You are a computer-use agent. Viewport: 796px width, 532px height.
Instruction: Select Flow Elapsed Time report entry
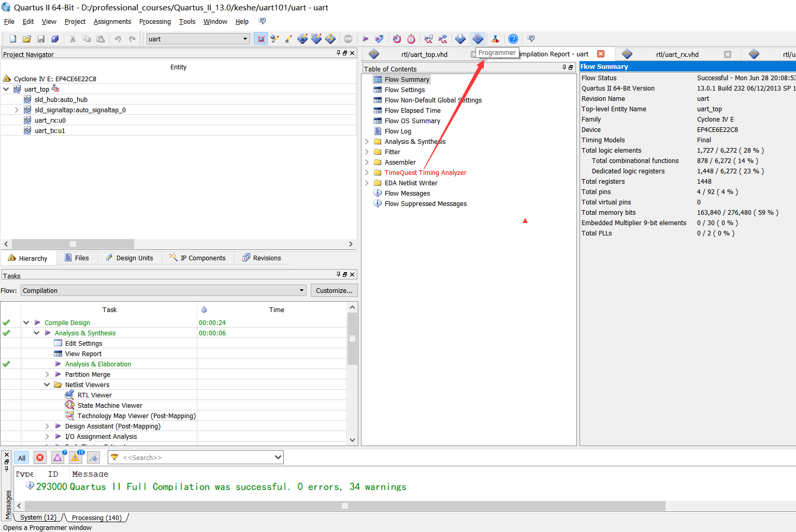(x=412, y=110)
